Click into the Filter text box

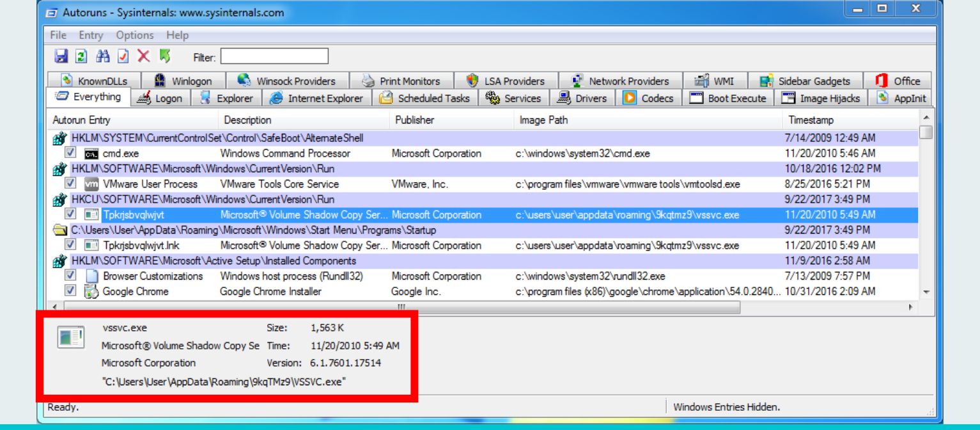point(274,57)
